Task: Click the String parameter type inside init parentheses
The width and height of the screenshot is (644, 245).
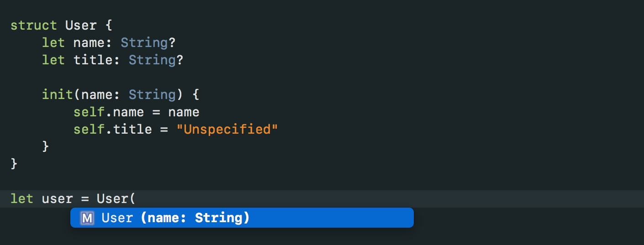Action: tap(152, 94)
